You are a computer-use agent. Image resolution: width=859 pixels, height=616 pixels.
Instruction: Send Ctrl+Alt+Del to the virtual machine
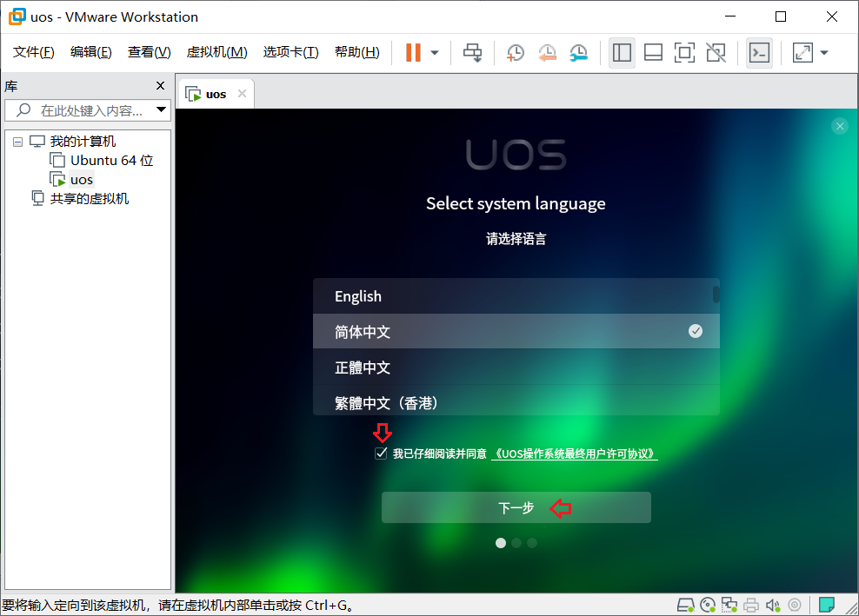(x=472, y=52)
